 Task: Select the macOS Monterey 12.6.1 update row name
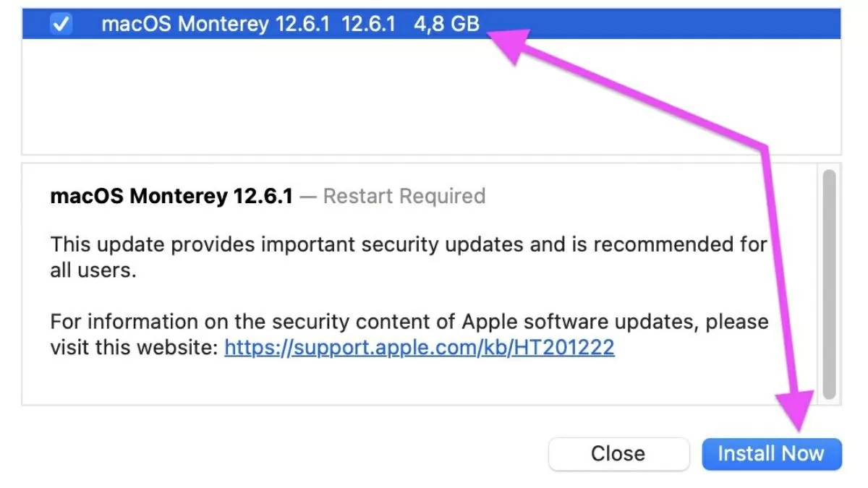tap(215, 24)
